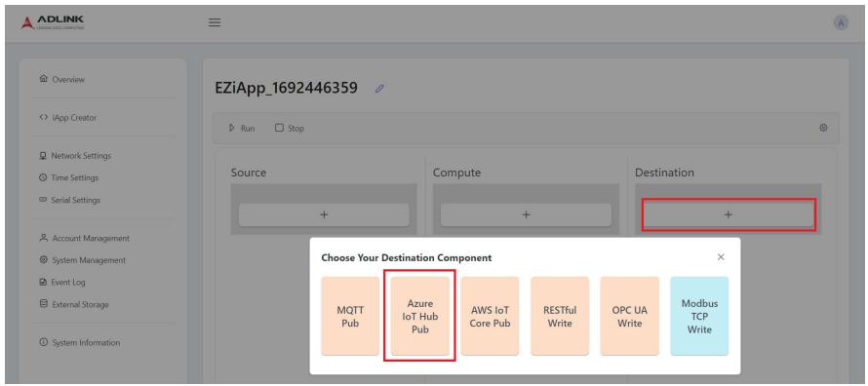The width and height of the screenshot is (868, 386).
Task: Pick the AWS IoT Core Pub tile
Action: [490, 317]
